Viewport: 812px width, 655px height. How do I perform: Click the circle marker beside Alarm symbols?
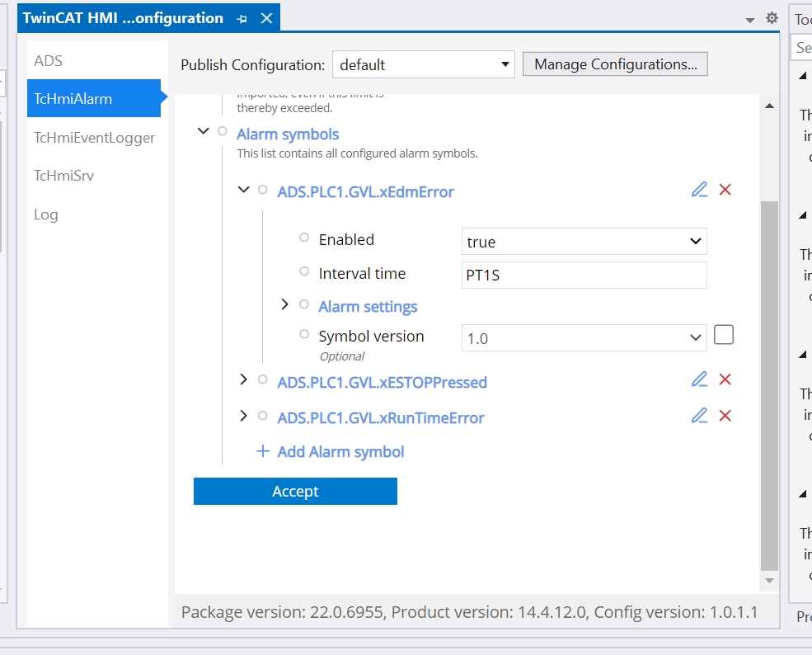[222, 131]
